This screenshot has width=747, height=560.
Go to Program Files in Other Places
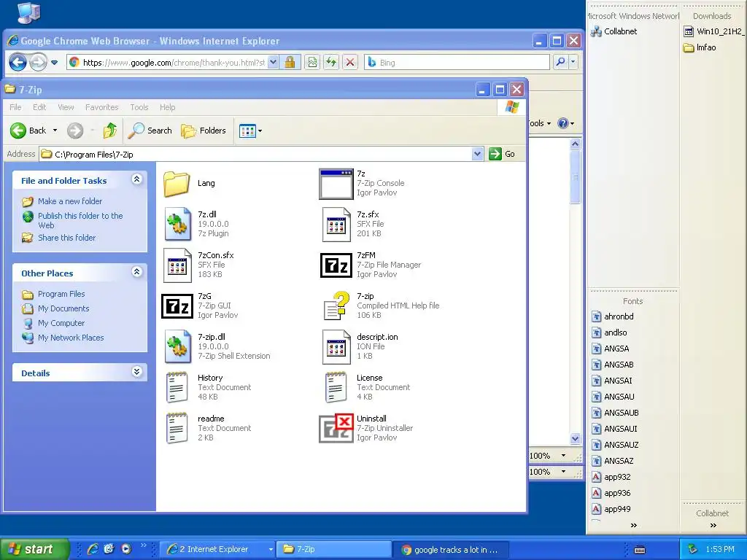pos(61,294)
